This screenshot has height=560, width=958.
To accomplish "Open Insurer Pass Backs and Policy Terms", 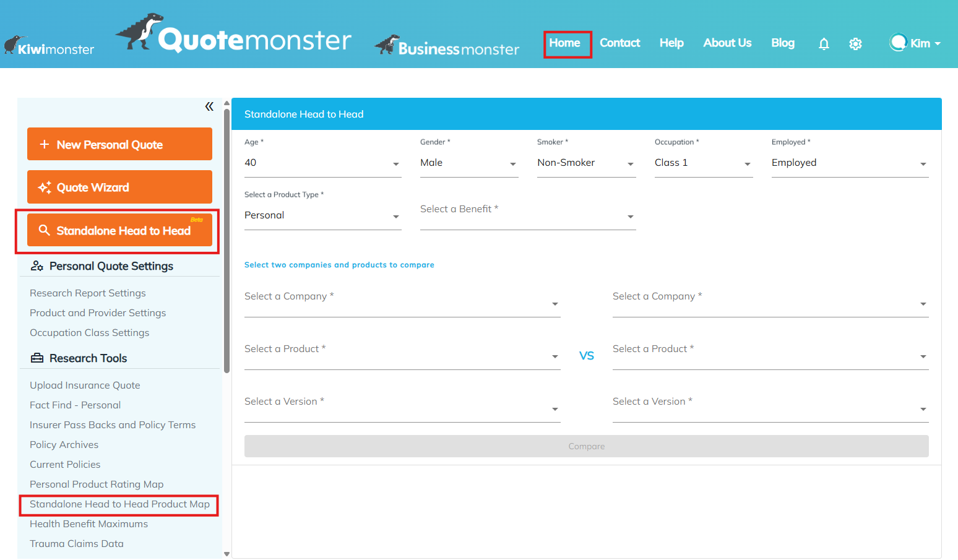I will [113, 425].
